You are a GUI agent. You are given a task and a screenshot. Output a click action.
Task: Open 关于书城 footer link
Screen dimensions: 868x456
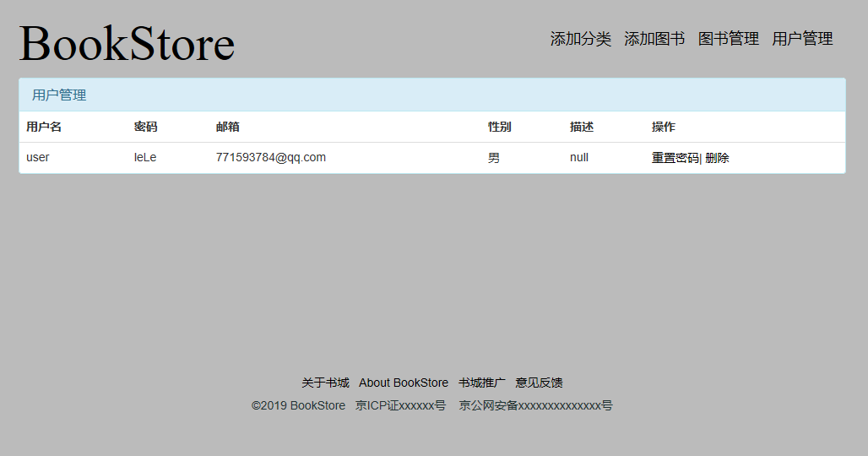pos(326,383)
